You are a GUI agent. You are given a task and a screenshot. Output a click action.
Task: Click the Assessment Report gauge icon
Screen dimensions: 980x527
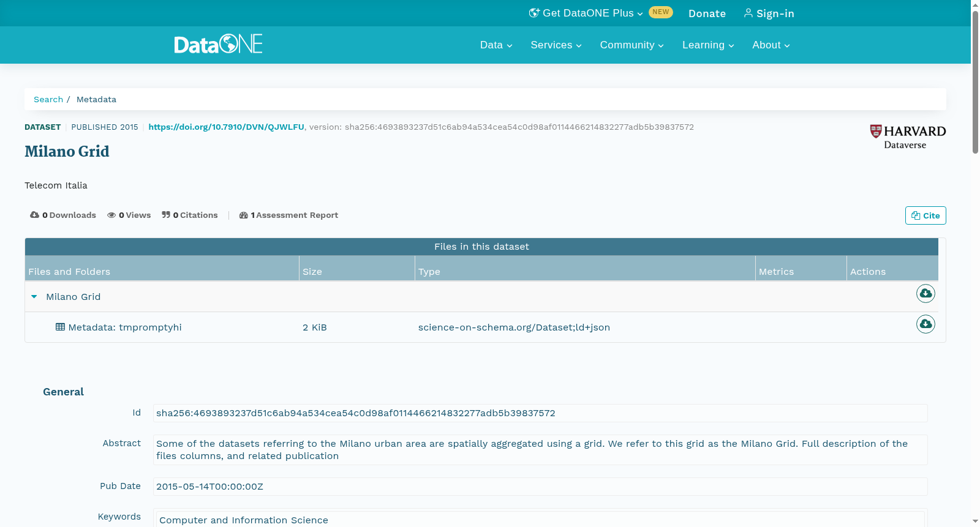[244, 215]
